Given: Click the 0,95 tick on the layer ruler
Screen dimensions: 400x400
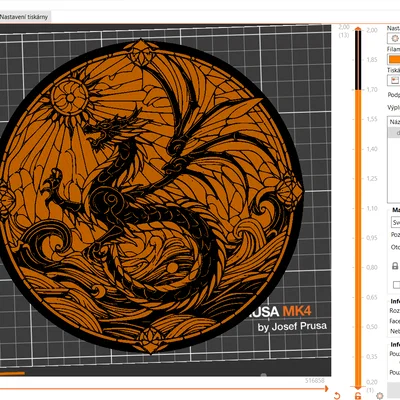Looking at the screenshot, I should click(372, 238).
